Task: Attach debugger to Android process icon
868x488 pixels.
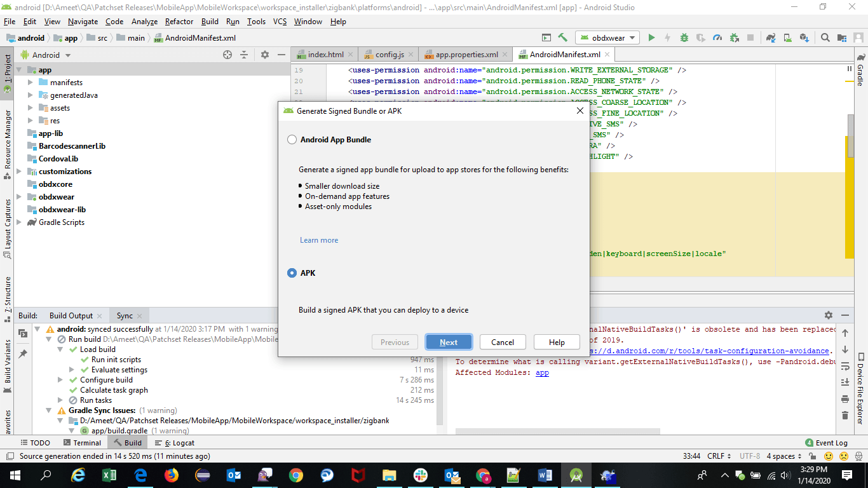Action: pyautogui.click(x=734, y=37)
